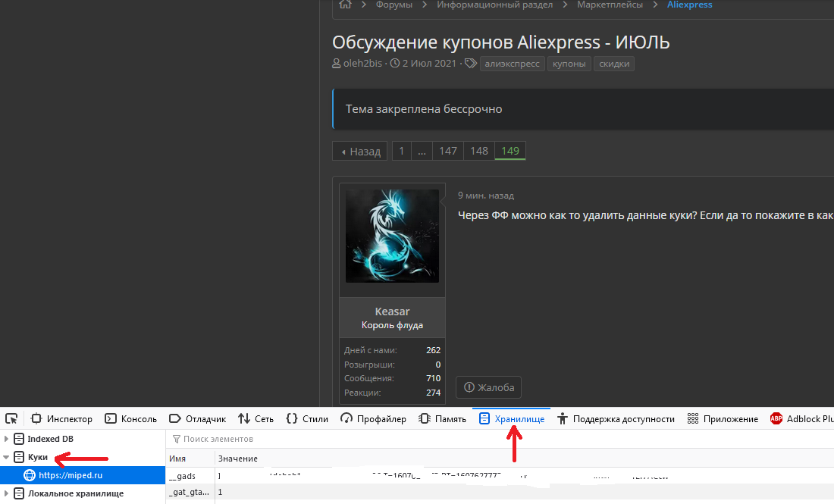
Task: Open the Aliexpress breadcrumb link
Action: tap(689, 5)
